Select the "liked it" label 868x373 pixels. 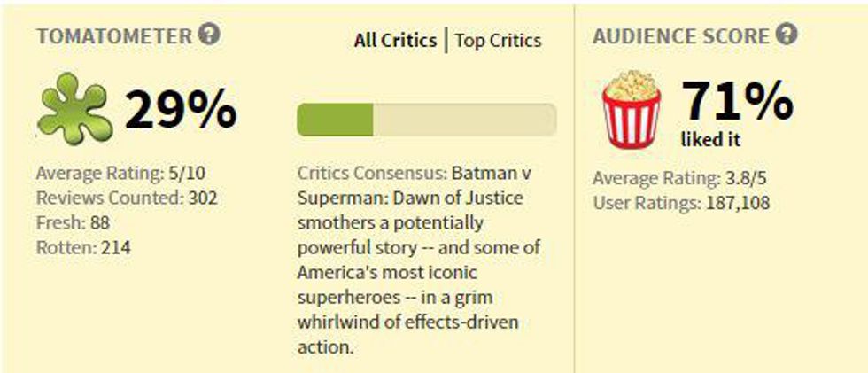coord(710,139)
